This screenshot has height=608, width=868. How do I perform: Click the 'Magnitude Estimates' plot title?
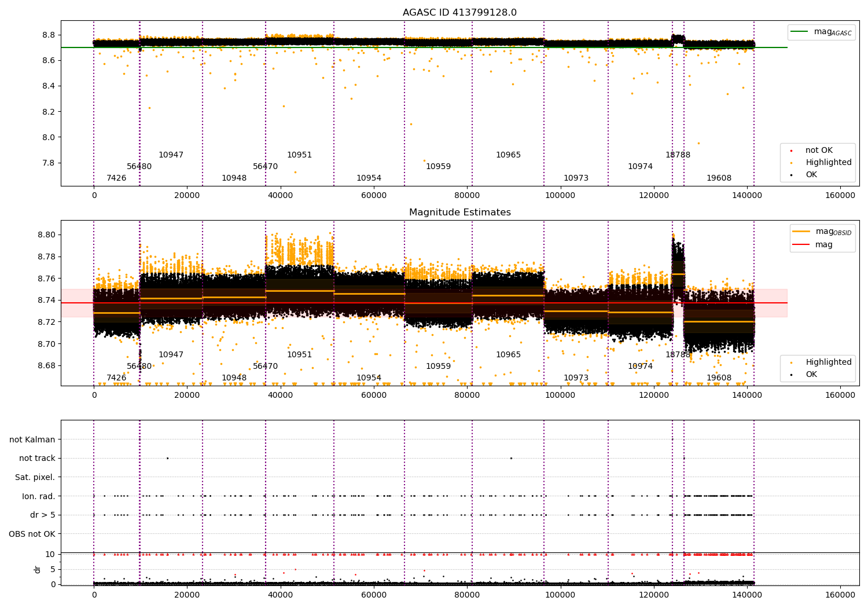point(459,213)
